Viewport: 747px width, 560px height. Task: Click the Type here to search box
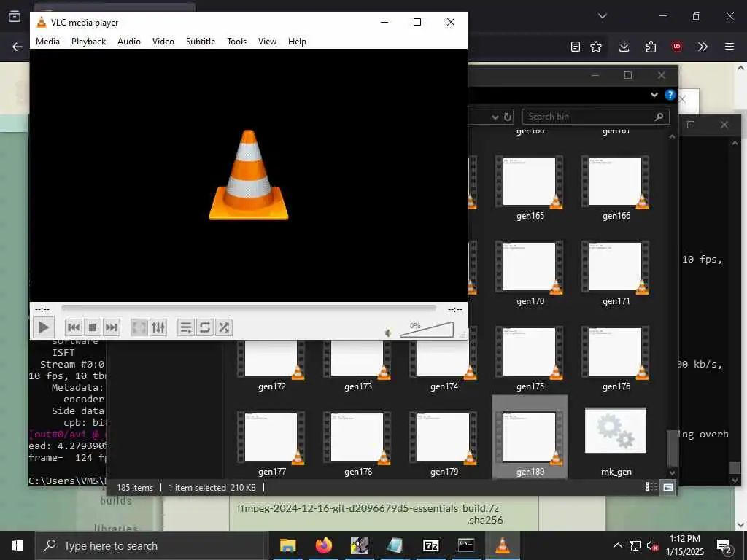(152, 545)
